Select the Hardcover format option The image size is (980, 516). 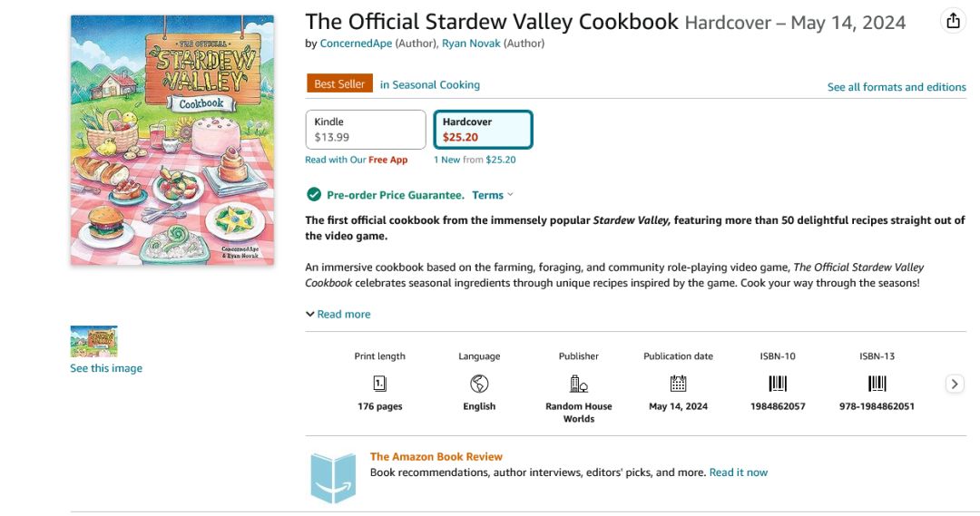pos(483,130)
